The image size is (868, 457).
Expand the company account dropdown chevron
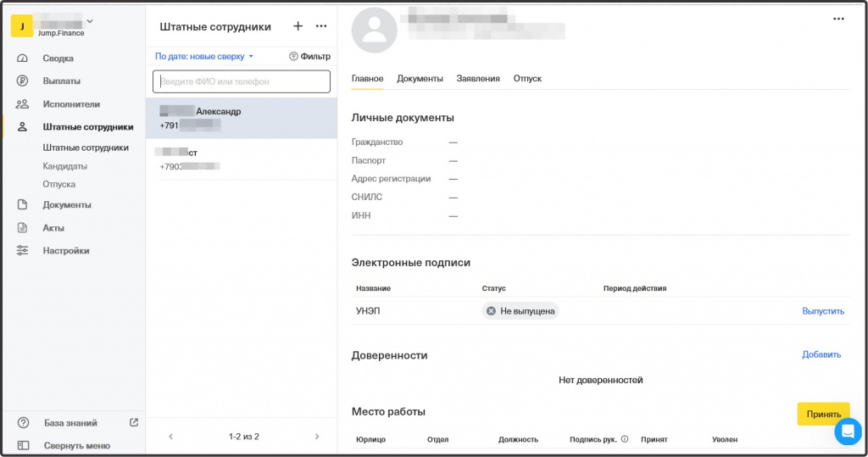click(91, 20)
